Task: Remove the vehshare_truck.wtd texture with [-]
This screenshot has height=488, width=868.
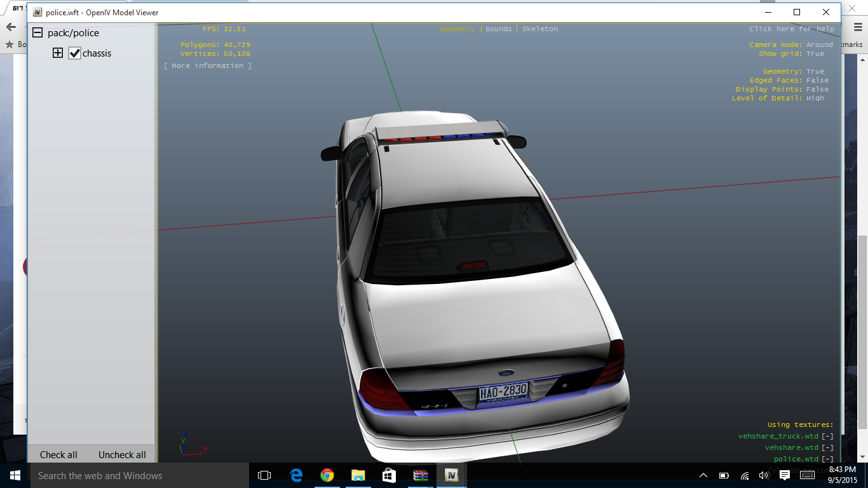Action: (827, 437)
